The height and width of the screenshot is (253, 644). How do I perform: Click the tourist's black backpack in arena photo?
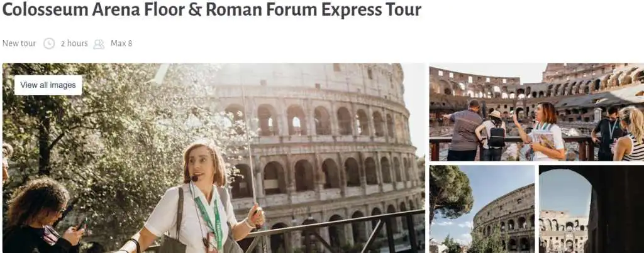tap(497, 137)
